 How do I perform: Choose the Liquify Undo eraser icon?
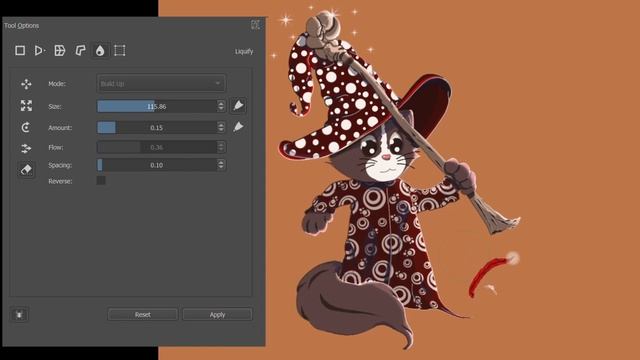click(x=26, y=169)
